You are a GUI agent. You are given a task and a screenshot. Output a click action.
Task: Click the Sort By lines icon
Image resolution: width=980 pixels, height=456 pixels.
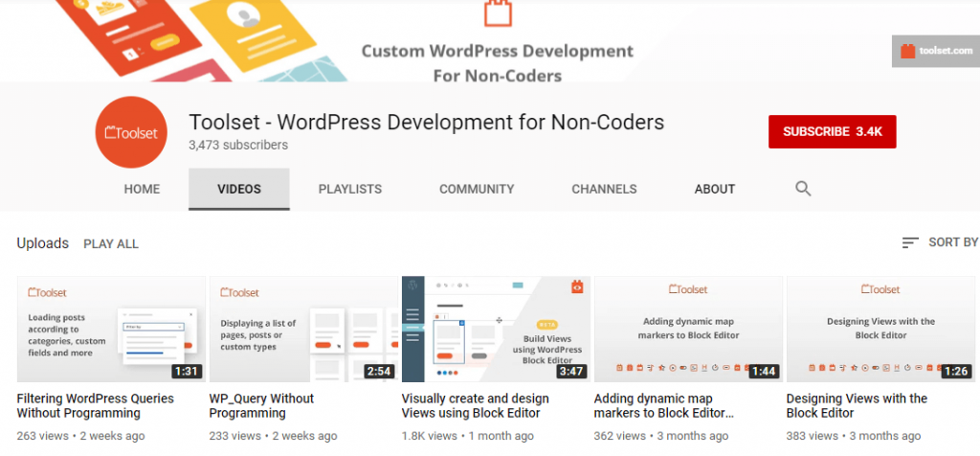[x=910, y=242]
